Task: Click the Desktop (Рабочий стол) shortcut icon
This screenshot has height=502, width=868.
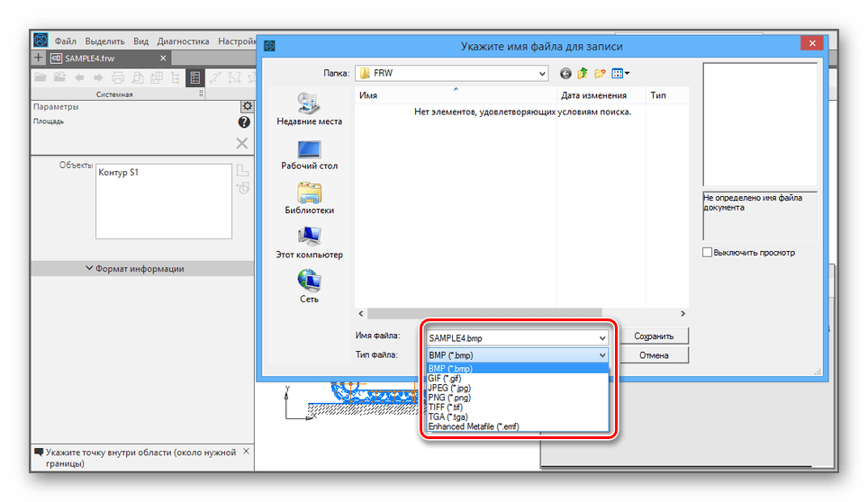Action: [x=309, y=150]
